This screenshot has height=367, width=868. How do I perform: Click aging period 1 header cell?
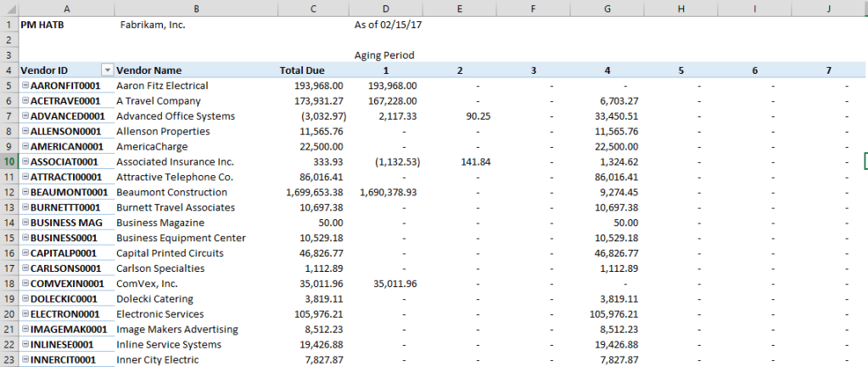coord(386,71)
